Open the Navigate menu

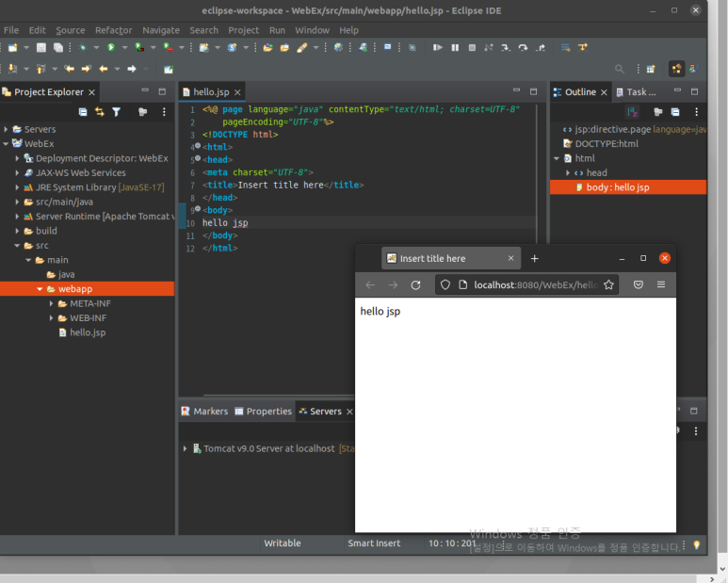[161, 30]
